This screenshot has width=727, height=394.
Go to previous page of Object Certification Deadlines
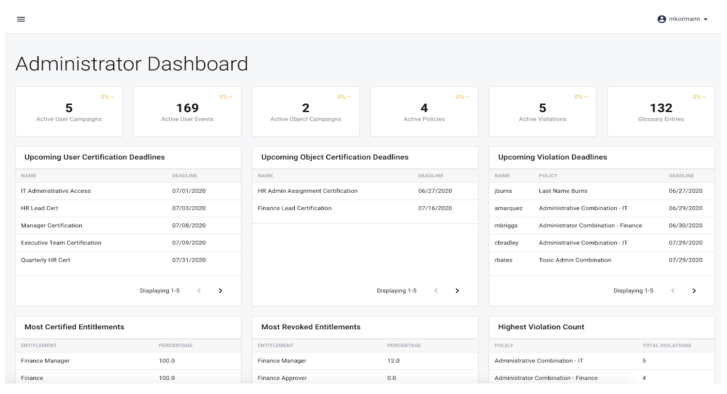436,291
